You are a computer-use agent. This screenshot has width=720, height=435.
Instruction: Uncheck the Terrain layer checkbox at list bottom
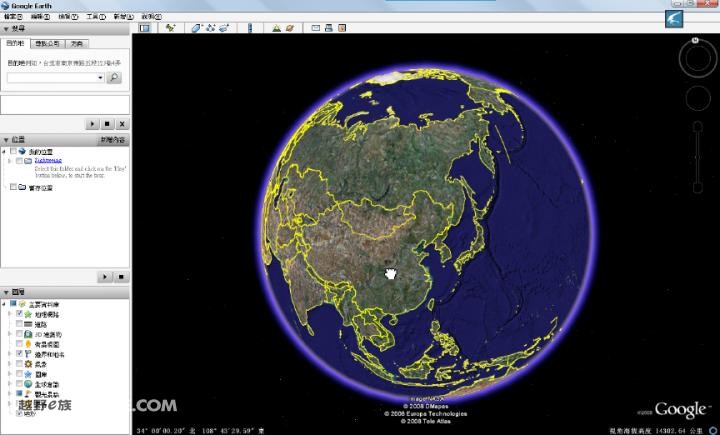click(x=19, y=413)
